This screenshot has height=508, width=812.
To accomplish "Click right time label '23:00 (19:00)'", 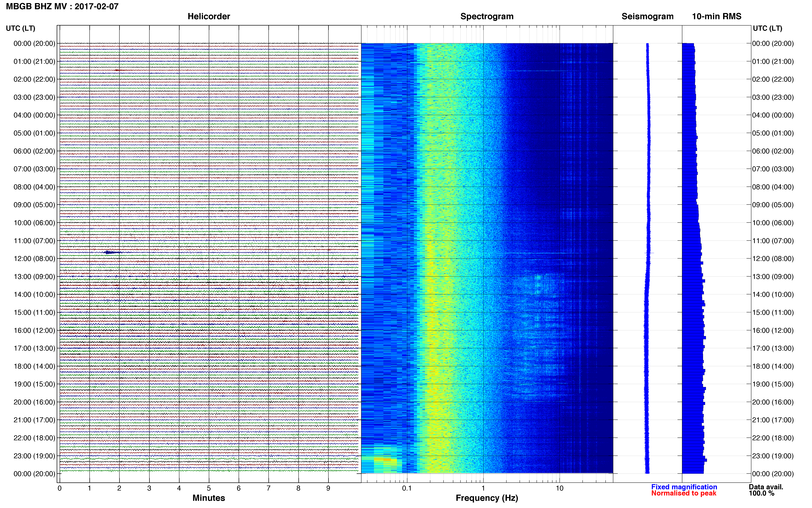I will [773, 456].
